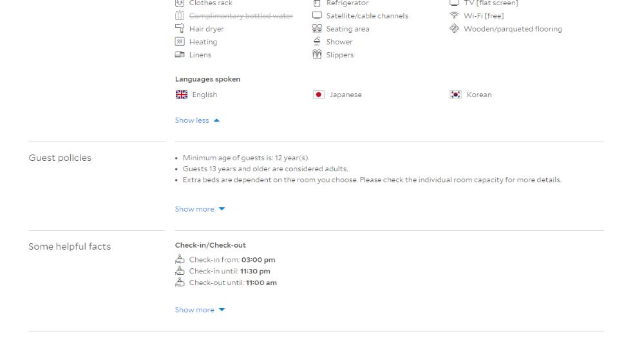
Task: Click the Some helpful facts heading
Action: (70, 246)
